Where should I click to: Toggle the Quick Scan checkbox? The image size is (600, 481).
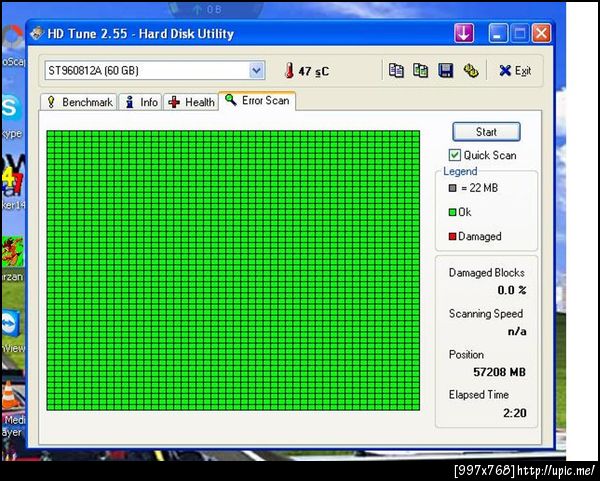(454, 155)
